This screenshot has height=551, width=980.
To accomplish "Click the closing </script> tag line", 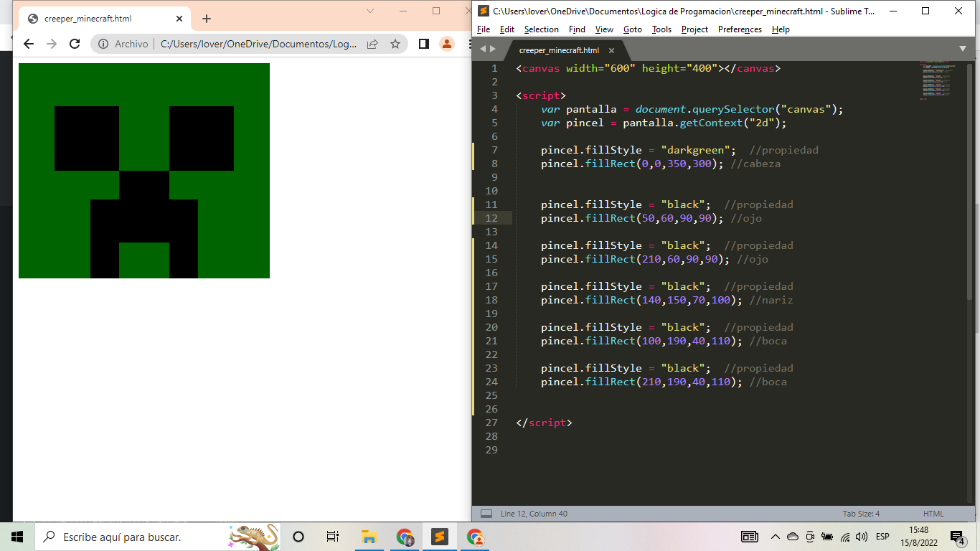I will (x=544, y=423).
